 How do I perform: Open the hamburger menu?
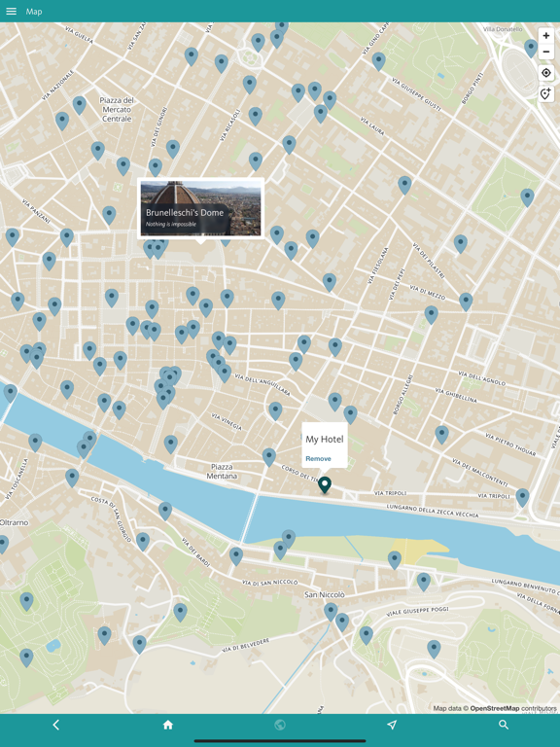pyautogui.click(x=11, y=11)
